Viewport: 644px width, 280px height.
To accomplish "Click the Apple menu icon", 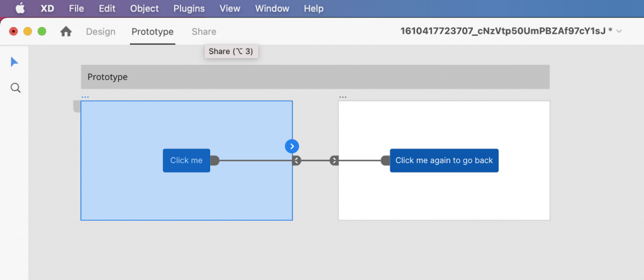I will 19,8.
